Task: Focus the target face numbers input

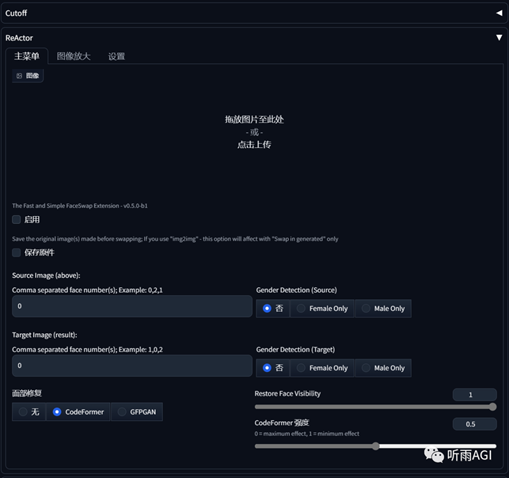Action: 132,366
